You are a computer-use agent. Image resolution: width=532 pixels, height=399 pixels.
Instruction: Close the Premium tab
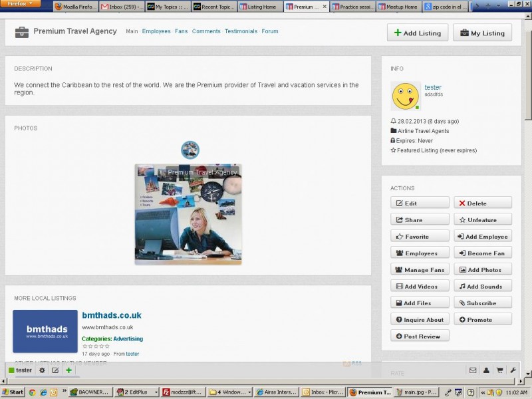(325, 7)
